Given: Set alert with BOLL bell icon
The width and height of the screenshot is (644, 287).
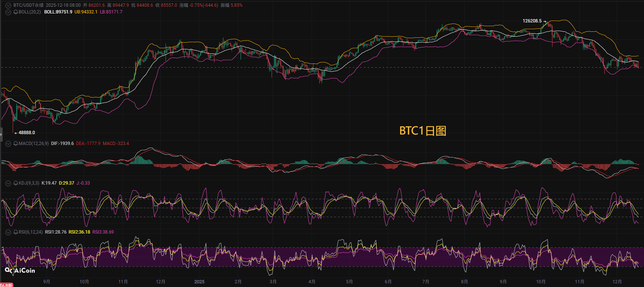Looking at the screenshot, I should pyautogui.click(x=16, y=12).
